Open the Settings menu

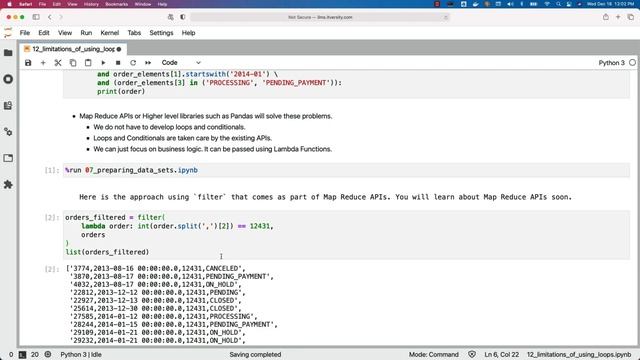[161, 33]
